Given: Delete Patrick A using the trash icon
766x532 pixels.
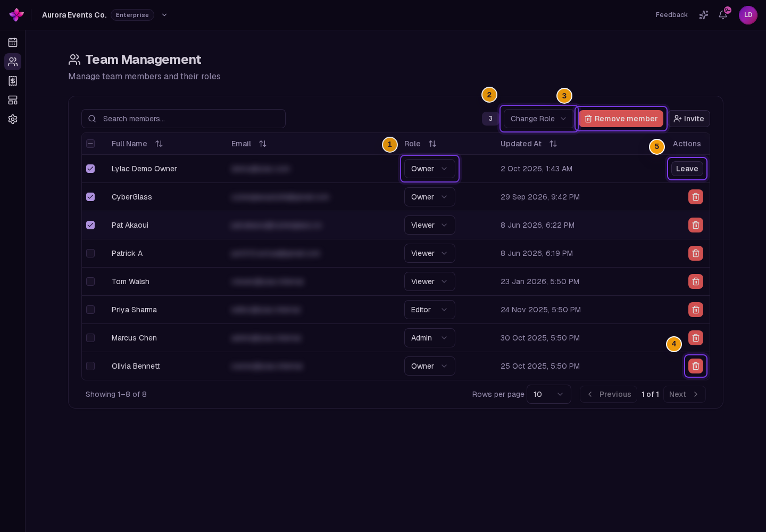Looking at the screenshot, I should 696,253.
